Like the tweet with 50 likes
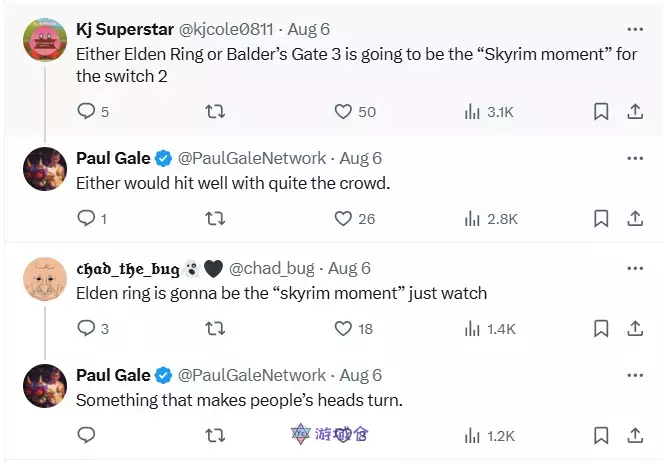The image size is (663, 463). 343,111
